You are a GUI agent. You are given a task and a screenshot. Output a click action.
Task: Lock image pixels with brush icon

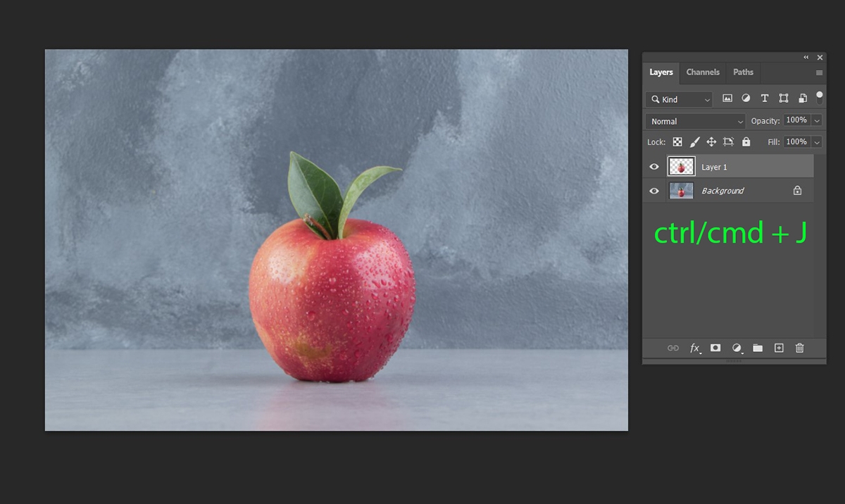694,141
